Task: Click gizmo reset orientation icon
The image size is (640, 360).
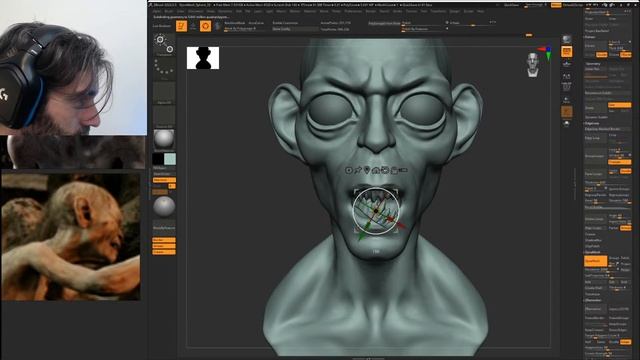Action: [385, 170]
